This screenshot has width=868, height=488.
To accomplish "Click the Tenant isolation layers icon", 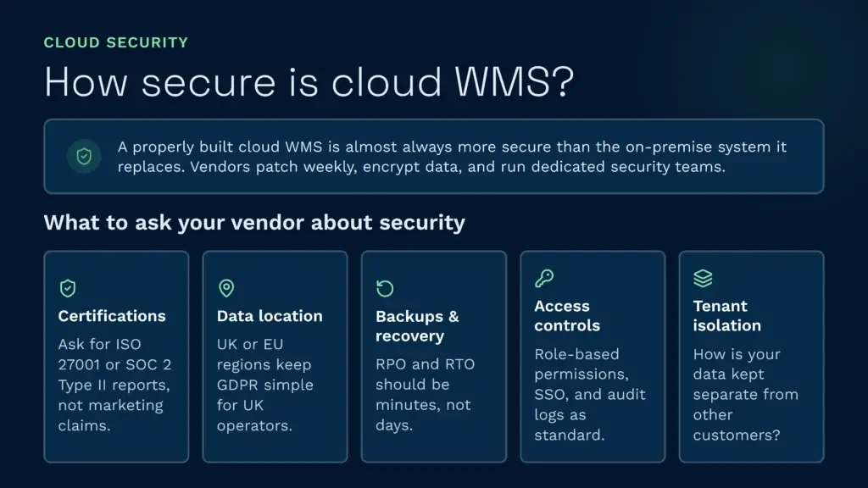I will (703, 278).
